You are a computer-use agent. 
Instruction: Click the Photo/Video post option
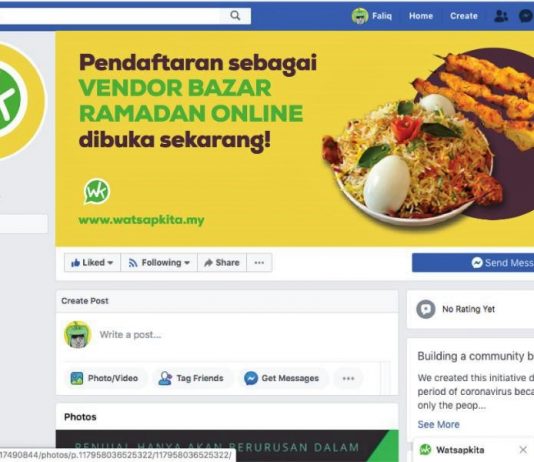click(x=105, y=378)
